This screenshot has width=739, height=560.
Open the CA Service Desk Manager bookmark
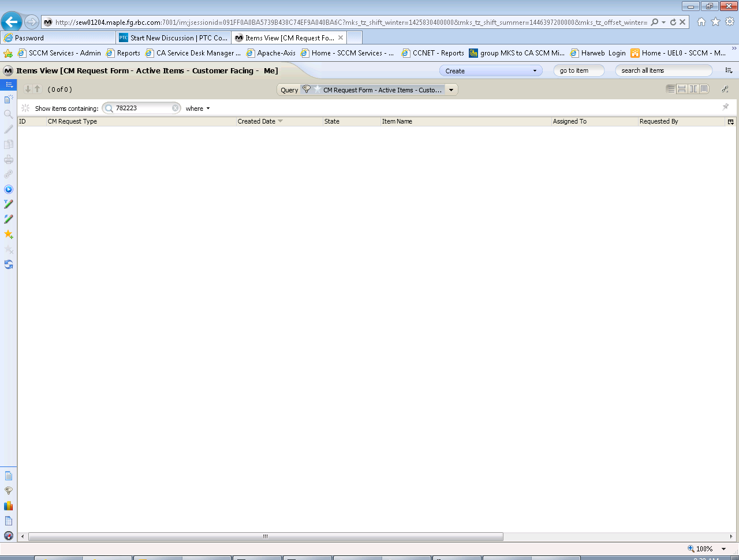coord(193,53)
